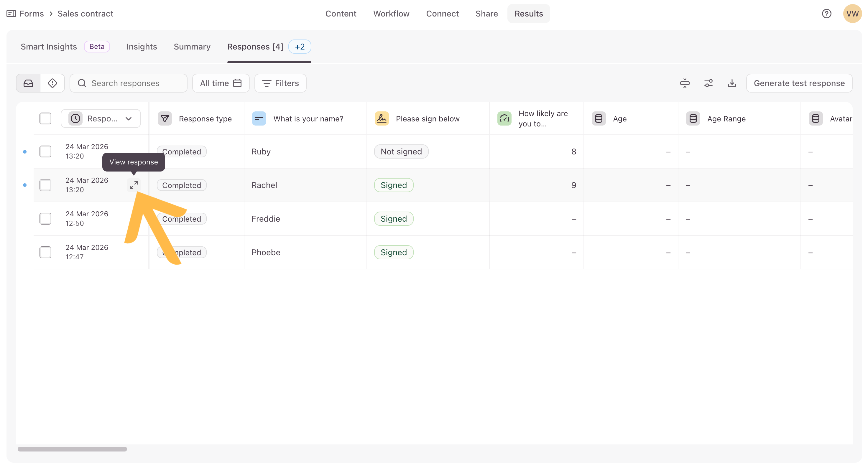Open the Workflow tab

[391, 14]
